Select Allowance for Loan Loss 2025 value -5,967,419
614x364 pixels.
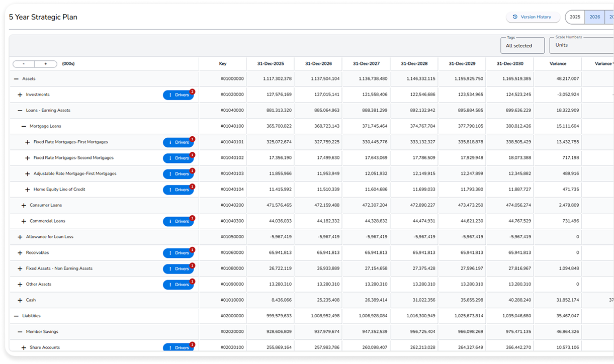tap(281, 237)
